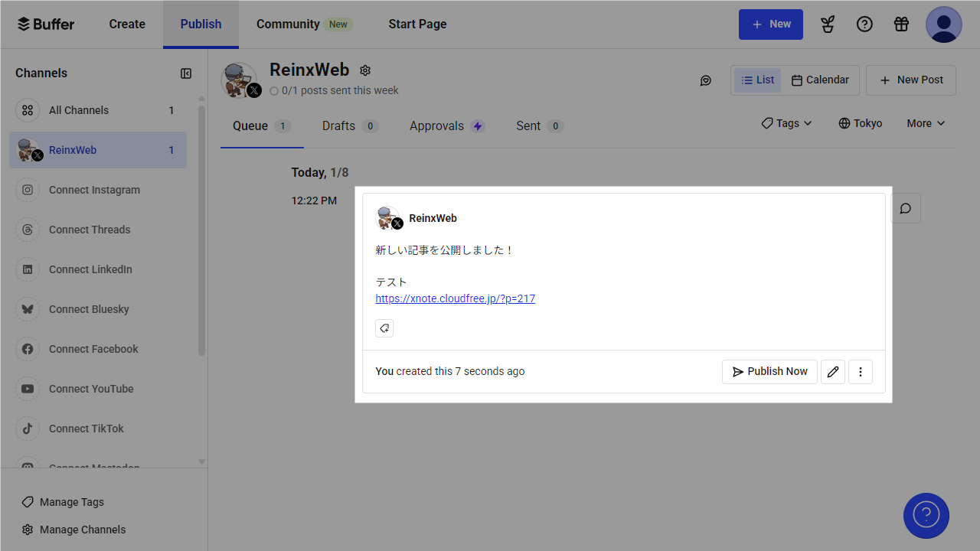Screen dimensions: 980x551
Task: Open the plant growth icon in the top bar
Action: click(x=828, y=24)
